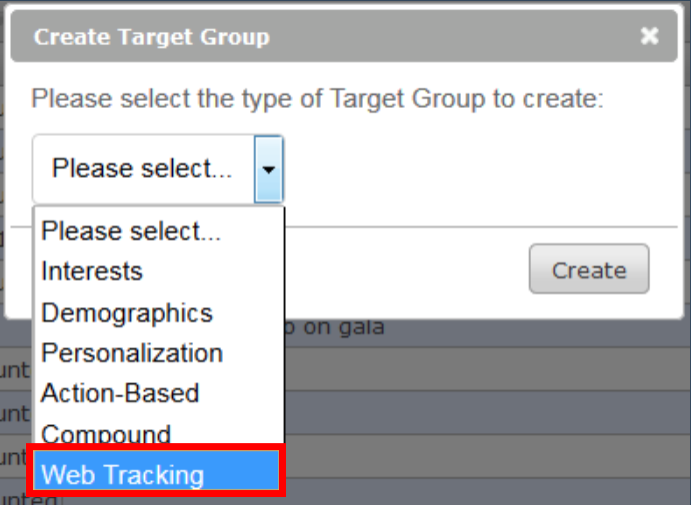Click the dropdown arrow of type selector

[268, 169]
